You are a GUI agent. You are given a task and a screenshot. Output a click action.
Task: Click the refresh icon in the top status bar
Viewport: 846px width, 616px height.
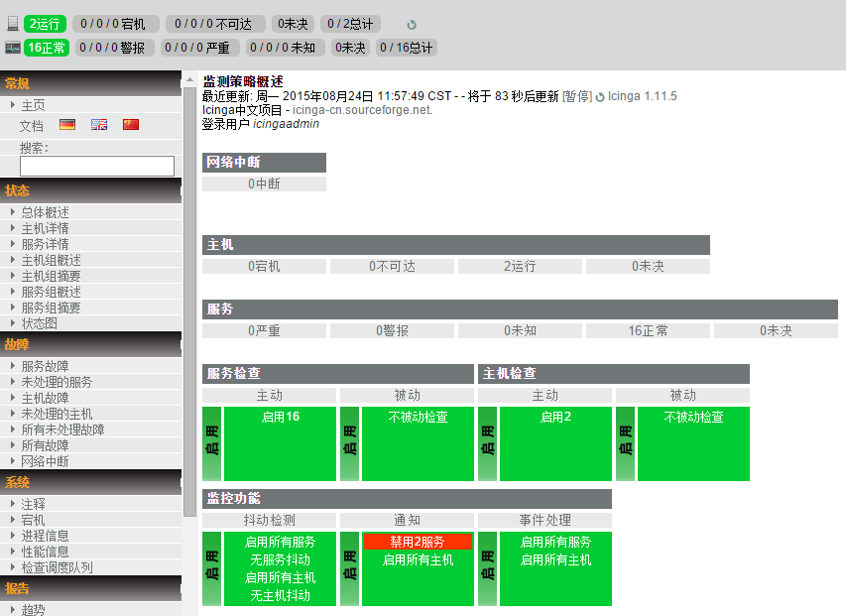(412, 25)
